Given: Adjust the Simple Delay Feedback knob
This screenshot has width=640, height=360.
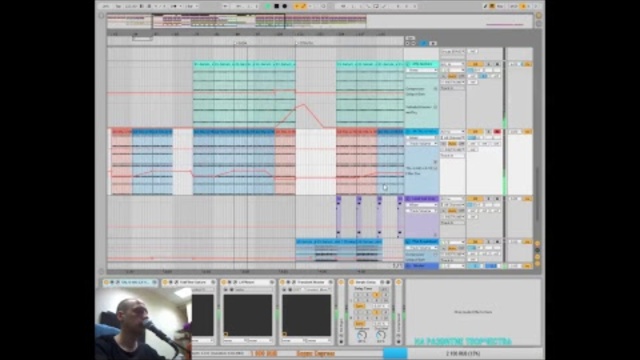Looking at the screenshot, I should tap(361, 336).
